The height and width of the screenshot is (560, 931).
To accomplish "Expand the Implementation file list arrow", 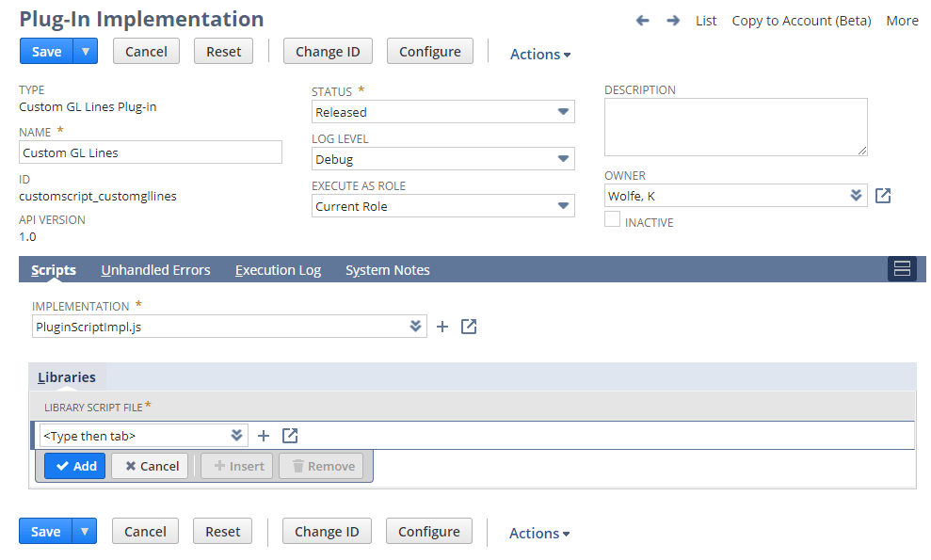I will pyautogui.click(x=415, y=326).
